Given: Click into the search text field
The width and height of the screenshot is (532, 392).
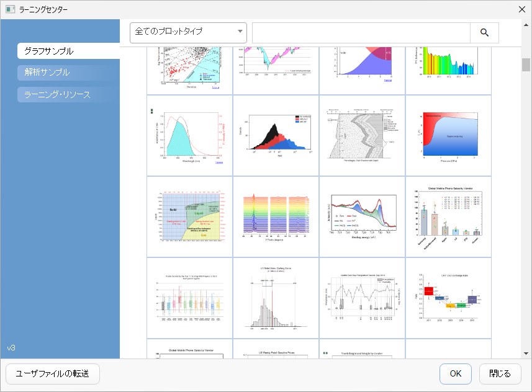Looking at the screenshot, I should [361, 33].
